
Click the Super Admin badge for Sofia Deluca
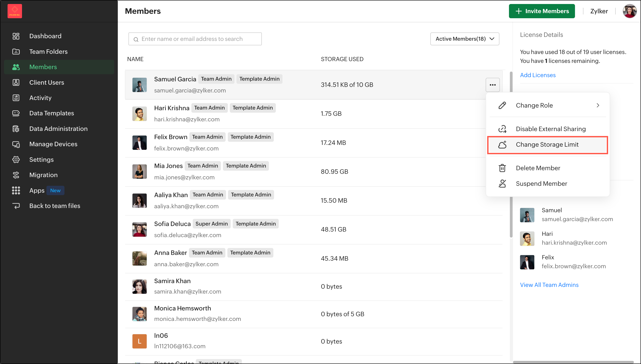coord(212,224)
